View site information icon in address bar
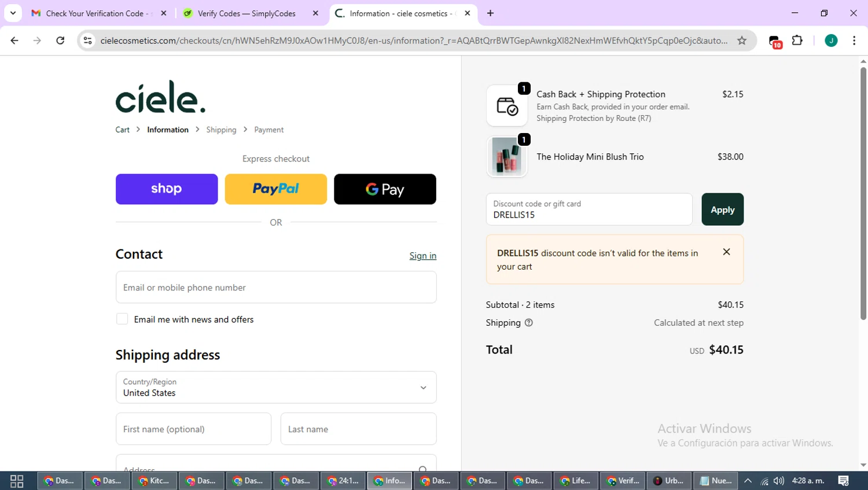This screenshot has height=490, width=868. coord(88,40)
